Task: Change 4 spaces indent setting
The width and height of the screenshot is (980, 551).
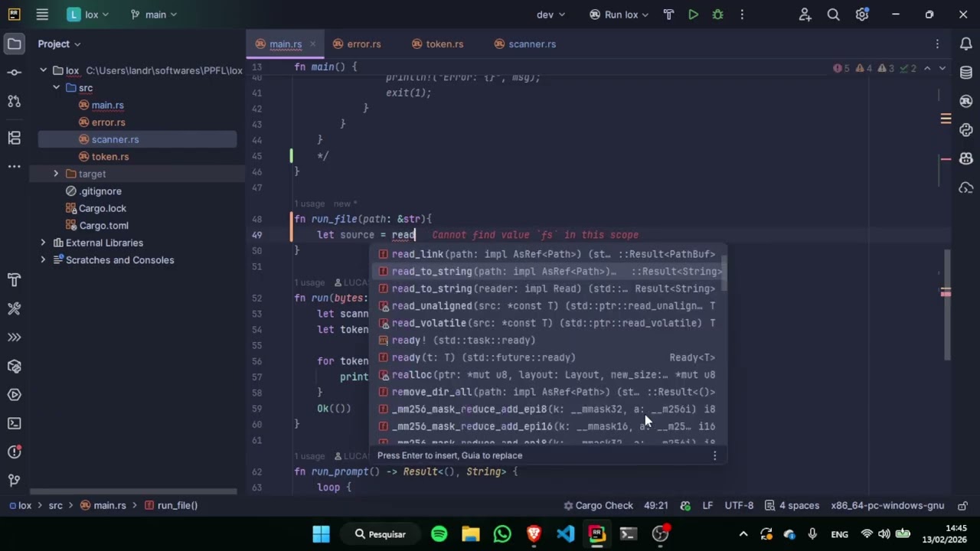Action: pyautogui.click(x=792, y=506)
